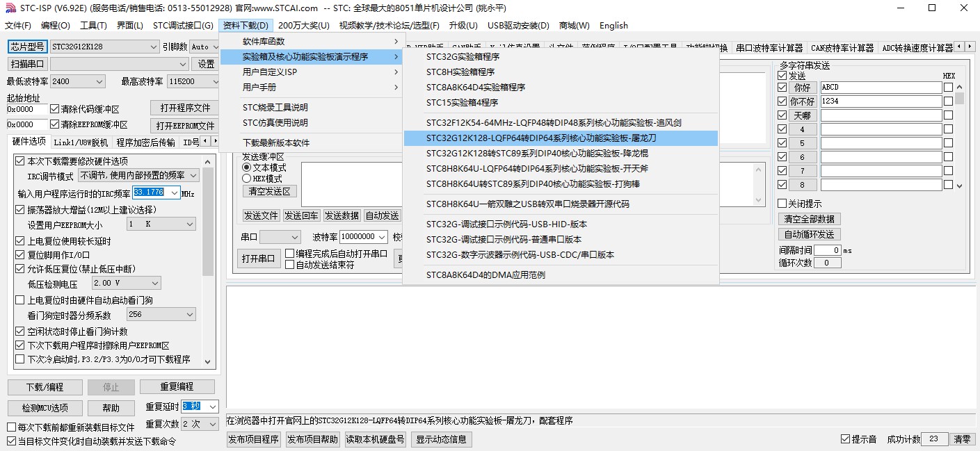Open the IRC frequency 33.1776 dropdown
Viewport: 980px width, 451px height.
pyautogui.click(x=173, y=193)
